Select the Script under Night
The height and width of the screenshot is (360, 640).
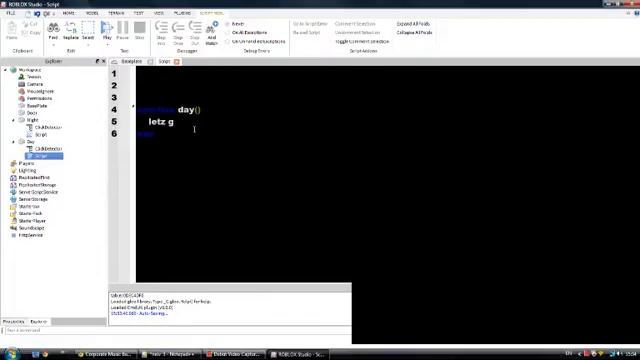[x=41, y=135]
